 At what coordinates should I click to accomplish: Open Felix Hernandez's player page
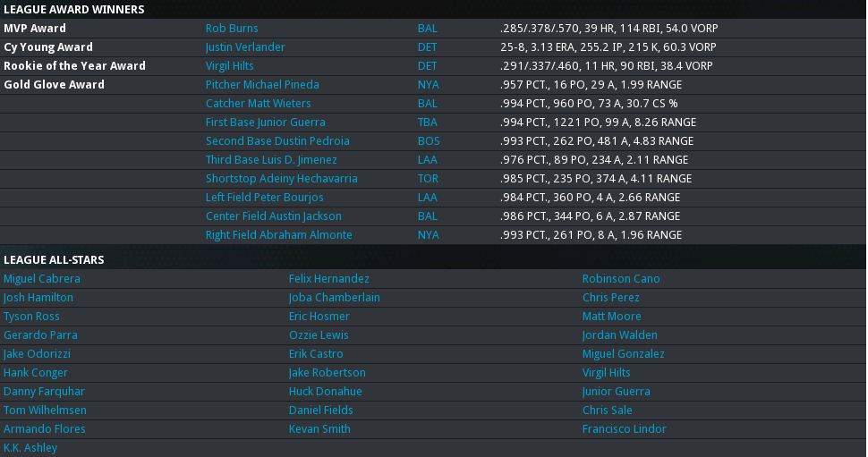[x=328, y=279]
